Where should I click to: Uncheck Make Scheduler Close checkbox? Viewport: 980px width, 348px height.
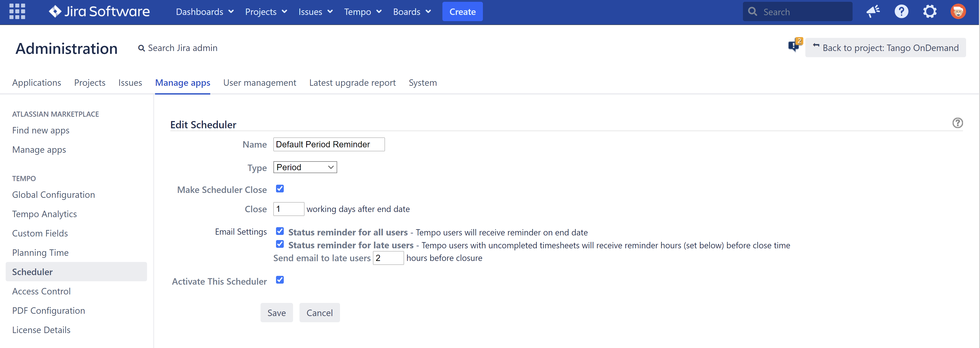pyautogui.click(x=280, y=189)
